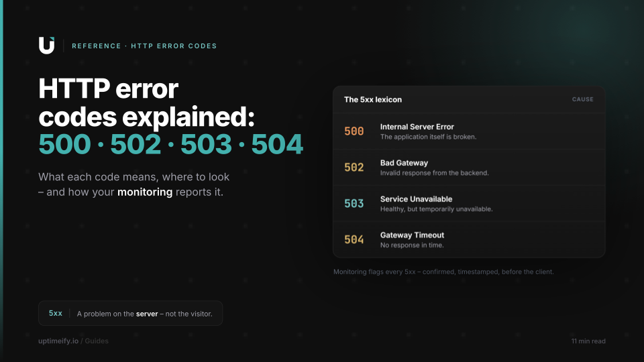This screenshot has width=644, height=362.
Task: Click the 'HTTP error codes explained:' headline
Action: click(147, 103)
